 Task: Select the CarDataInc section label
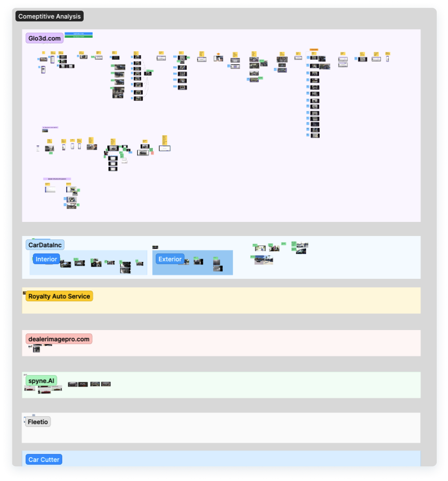45,245
